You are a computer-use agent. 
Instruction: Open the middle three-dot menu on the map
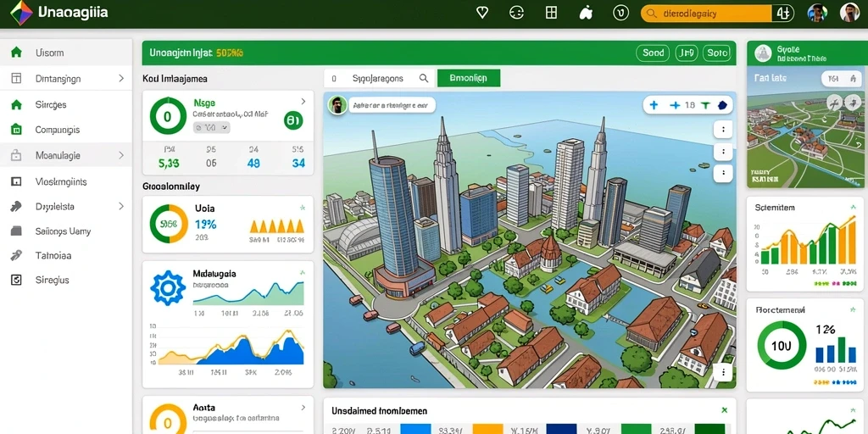coord(723,151)
